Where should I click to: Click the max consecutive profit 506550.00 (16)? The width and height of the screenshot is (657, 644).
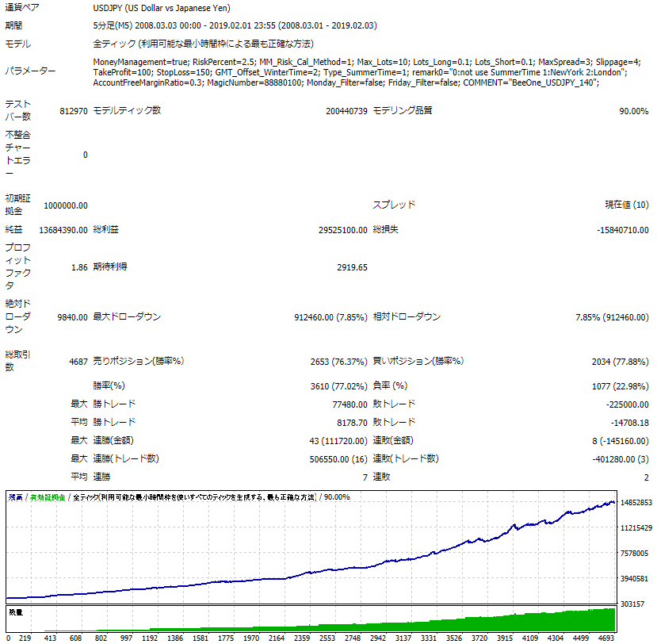point(338,459)
